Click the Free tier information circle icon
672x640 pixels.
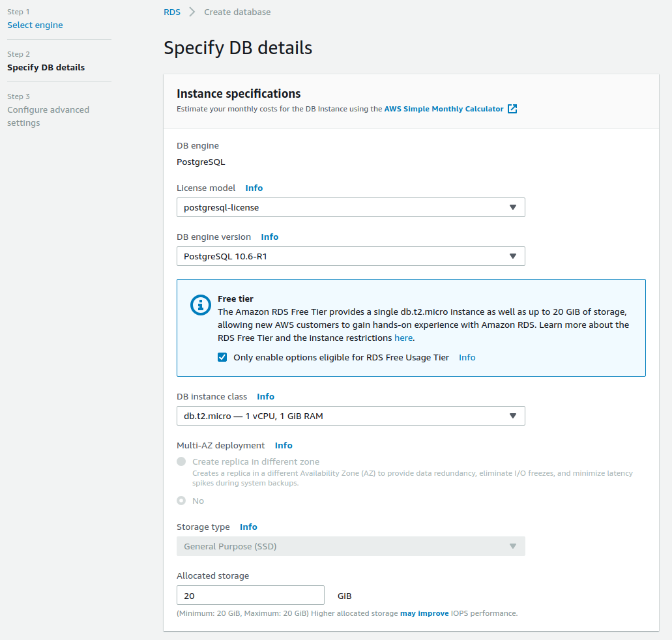pyautogui.click(x=201, y=305)
